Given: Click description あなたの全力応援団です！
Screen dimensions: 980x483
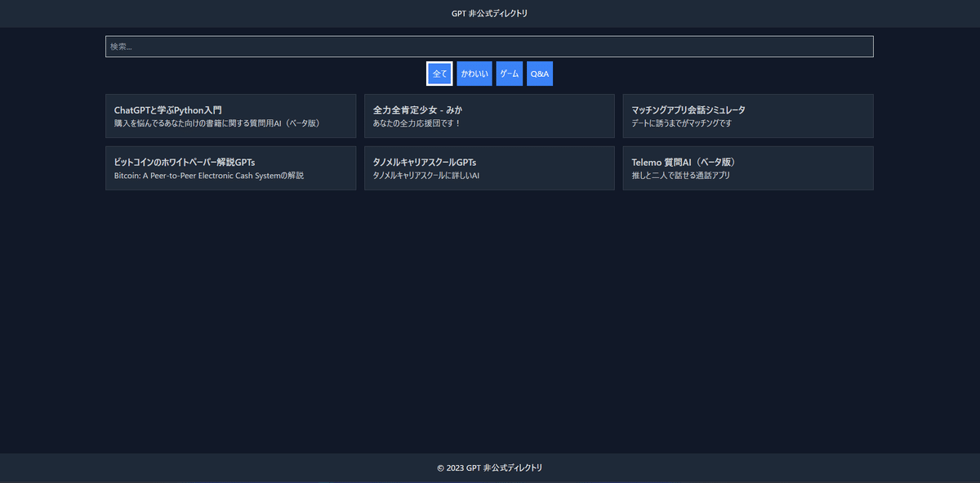Looking at the screenshot, I should pyautogui.click(x=417, y=123).
